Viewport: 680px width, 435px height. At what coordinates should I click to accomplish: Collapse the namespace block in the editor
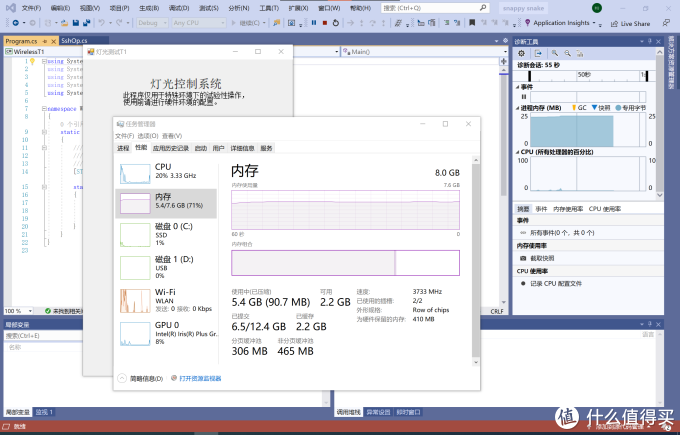click(x=44, y=108)
